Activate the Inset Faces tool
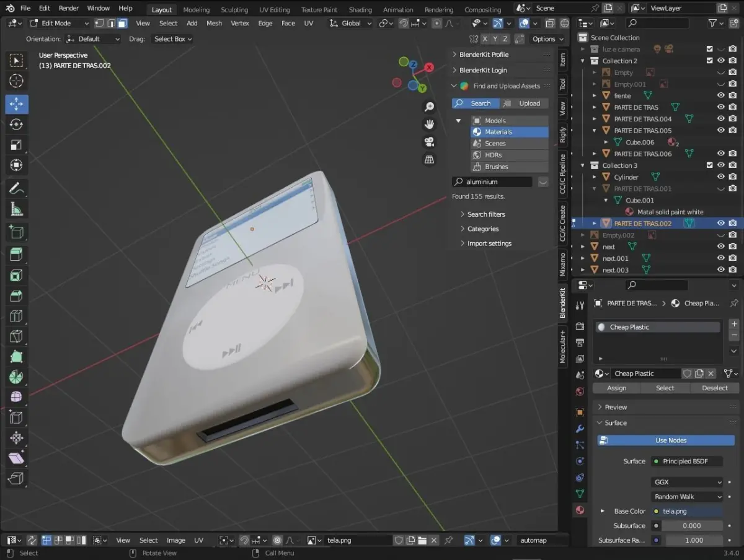 click(17, 276)
